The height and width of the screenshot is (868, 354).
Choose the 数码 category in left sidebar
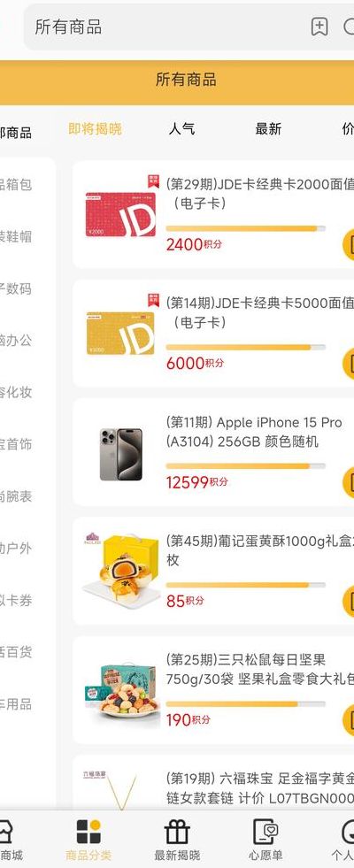(x=16, y=288)
